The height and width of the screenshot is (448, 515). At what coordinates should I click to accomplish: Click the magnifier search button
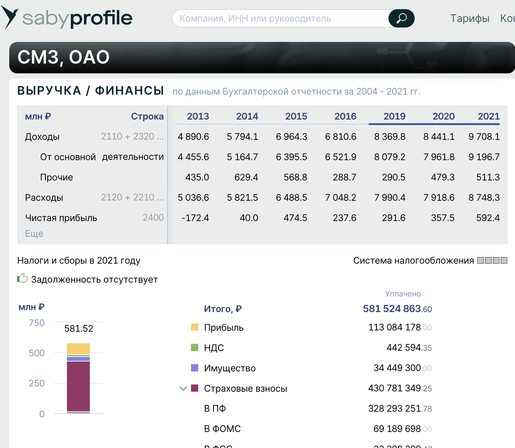[401, 18]
